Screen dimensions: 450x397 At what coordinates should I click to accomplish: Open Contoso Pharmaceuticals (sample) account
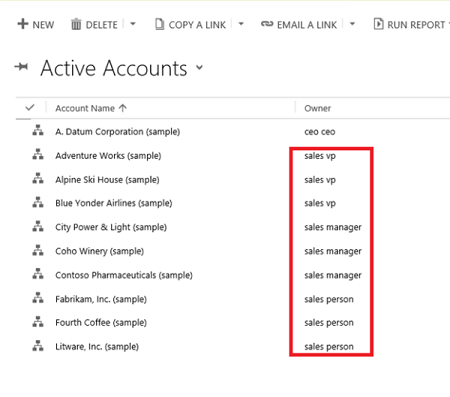pos(124,275)
